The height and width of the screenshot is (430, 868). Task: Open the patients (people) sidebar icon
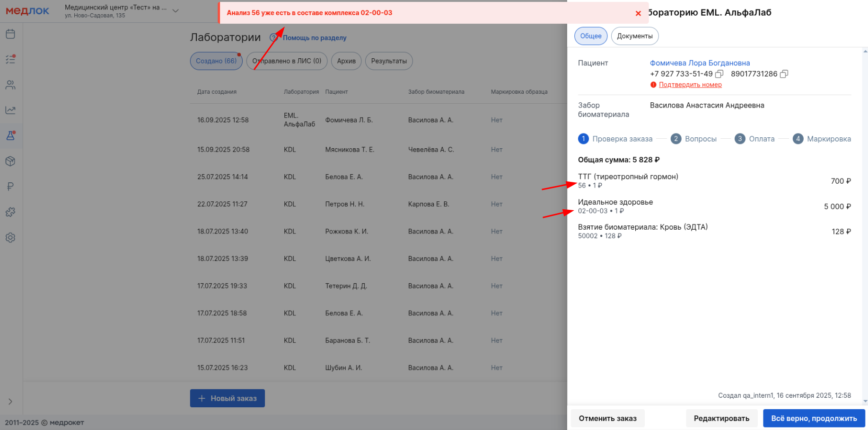[x=10, y=85]
